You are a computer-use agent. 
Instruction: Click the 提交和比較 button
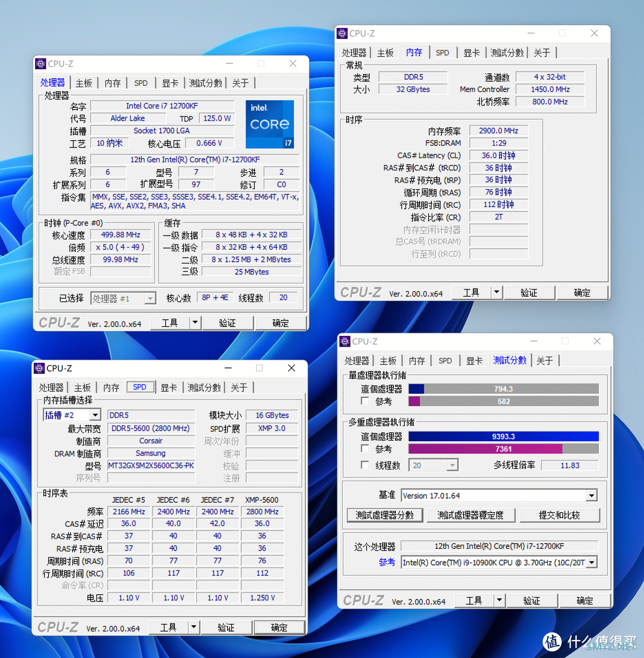click(x=559, y=515)
